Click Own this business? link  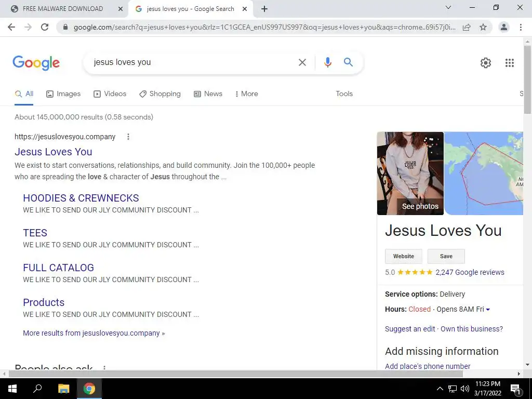(472, 329)
